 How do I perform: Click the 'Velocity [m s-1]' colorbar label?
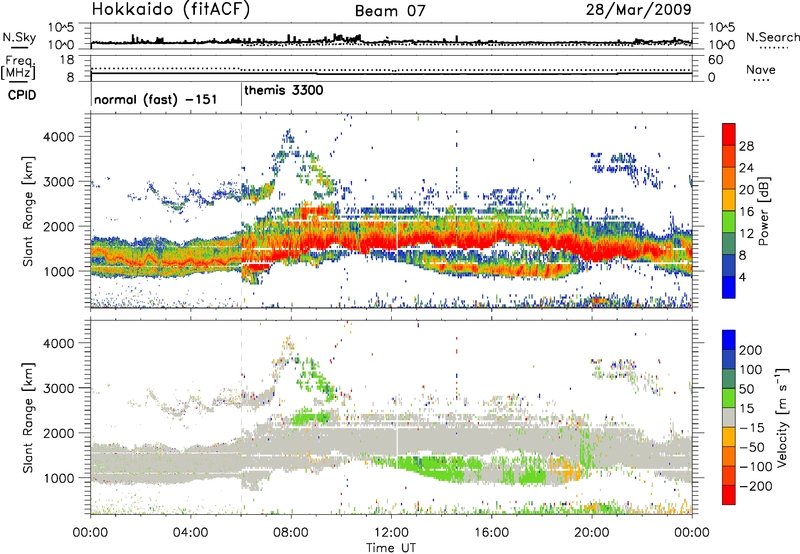tap(783, 417)
